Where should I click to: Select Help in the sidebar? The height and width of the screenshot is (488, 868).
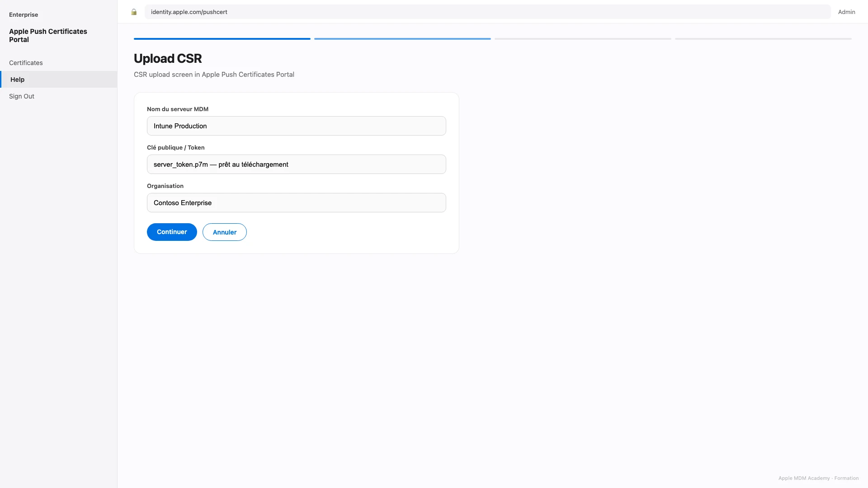pos(58,80)
